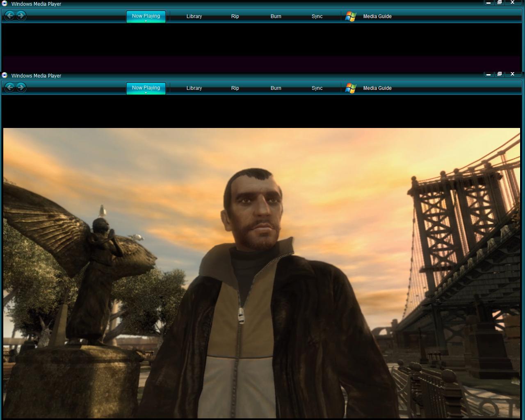525x420 pixels.
Task: Click the upper window's Windows Media Player title text
Action: 36,4
